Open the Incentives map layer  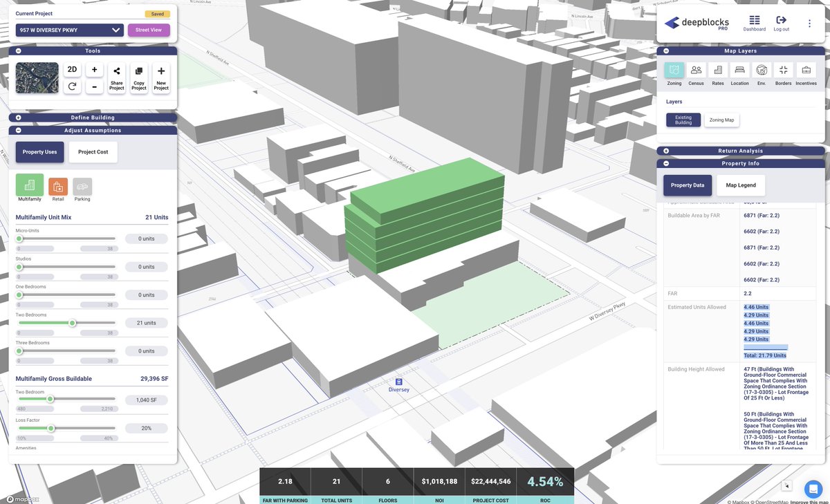click(806, 70)
